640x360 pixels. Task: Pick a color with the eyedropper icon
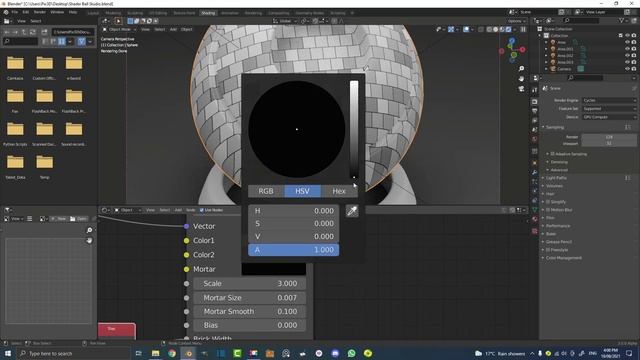click(352, 211)
